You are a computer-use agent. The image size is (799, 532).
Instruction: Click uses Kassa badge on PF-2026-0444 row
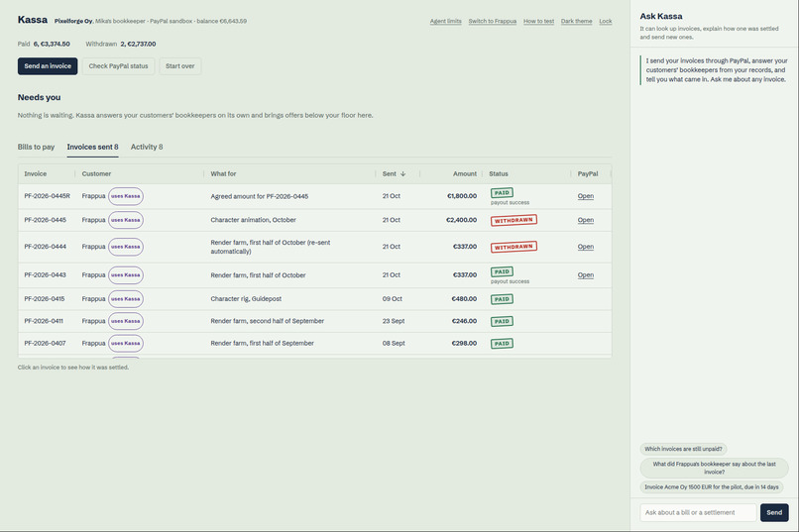125,247
